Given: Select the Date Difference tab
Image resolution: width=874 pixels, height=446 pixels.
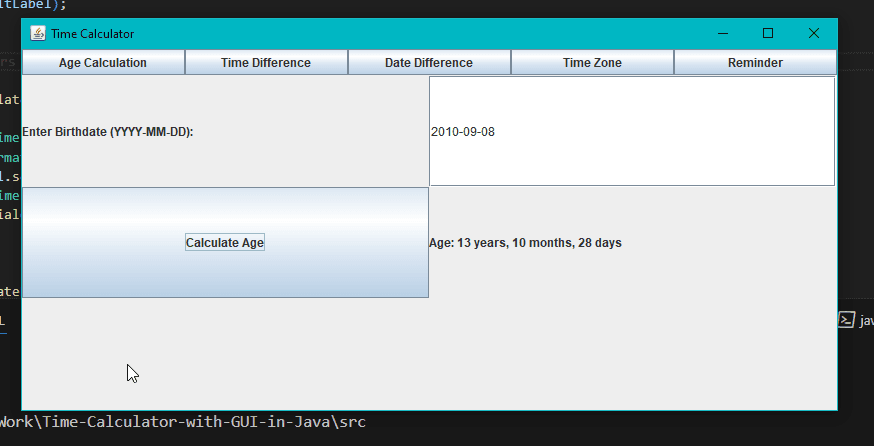Looking at the screenshot, I should [x=429, y=63].
